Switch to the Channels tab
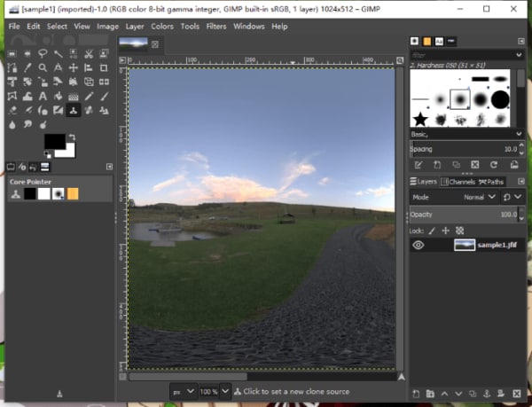 [458, 182]
